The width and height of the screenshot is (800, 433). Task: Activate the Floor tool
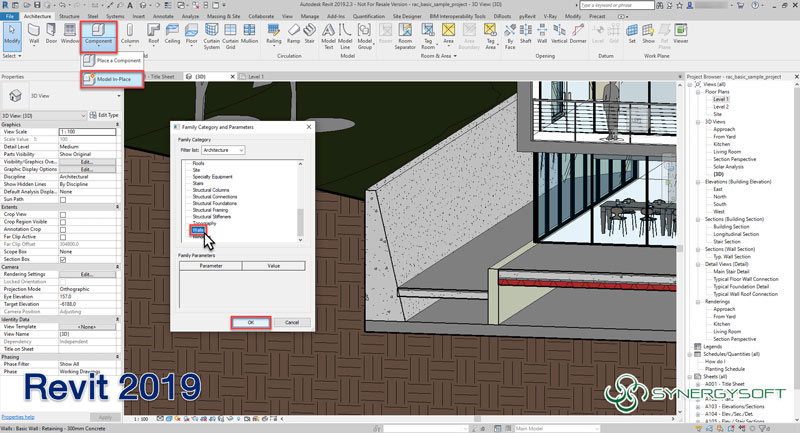pyautogui.click(x=191, y=34)
